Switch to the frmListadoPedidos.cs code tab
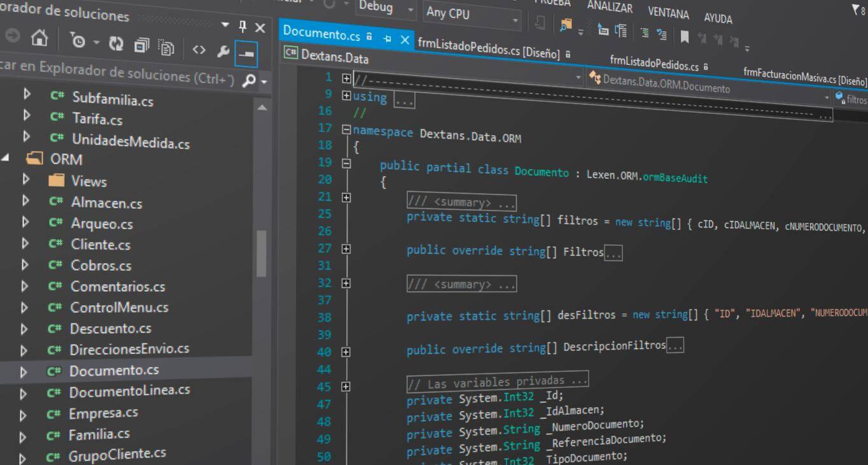The image size is (868, 465). pyautogui.click(x=654, y=63)
